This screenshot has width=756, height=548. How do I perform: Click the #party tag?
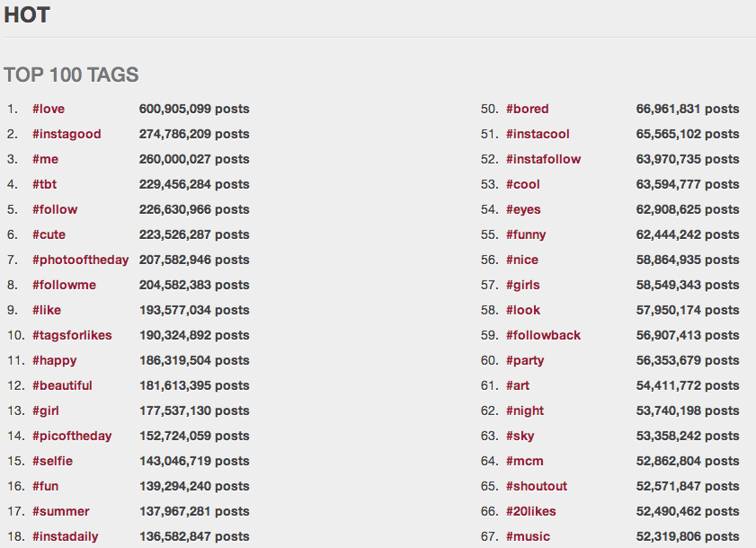click(x=525, y=360)
